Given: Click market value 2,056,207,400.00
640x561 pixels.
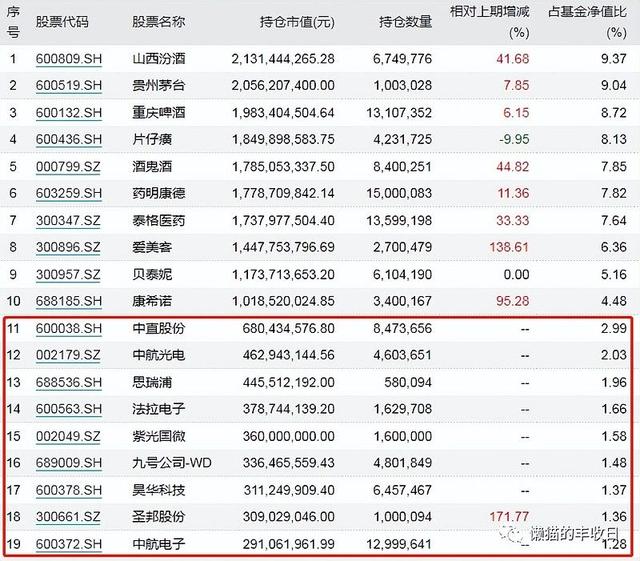Looking at the screenshot, I should [x=283, y=86].
